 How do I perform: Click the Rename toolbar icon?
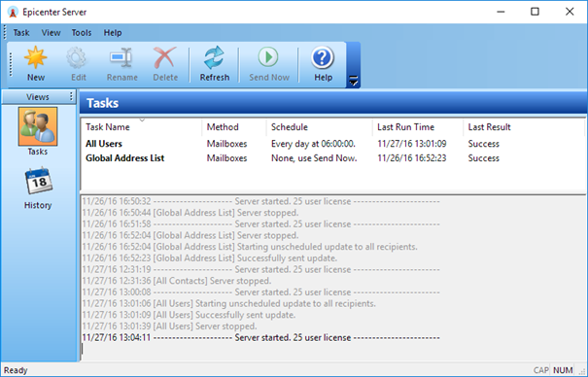[121, 58]
